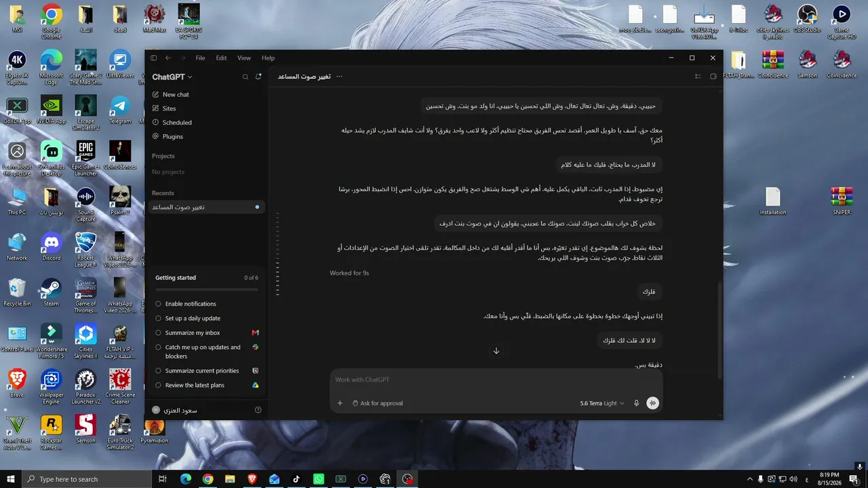
Task: Click the checklist icon in chat header
Action: [x=698, y=77]
